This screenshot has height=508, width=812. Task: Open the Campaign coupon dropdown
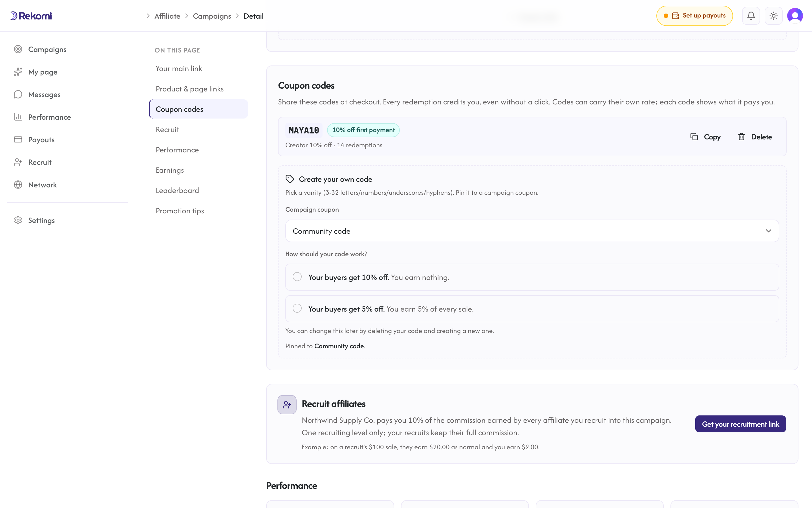point(532,231)
